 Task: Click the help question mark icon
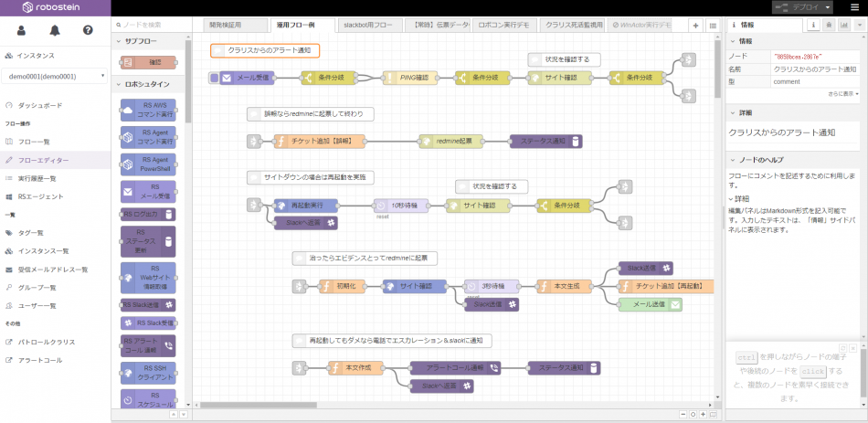click(88, 30)
